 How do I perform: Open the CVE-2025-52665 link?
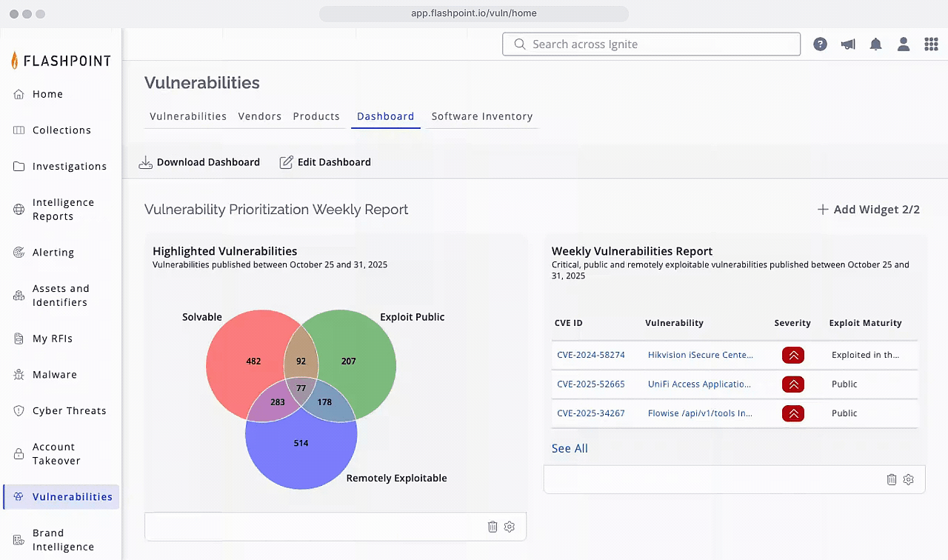pyautogui.click(x=590, y=384)
